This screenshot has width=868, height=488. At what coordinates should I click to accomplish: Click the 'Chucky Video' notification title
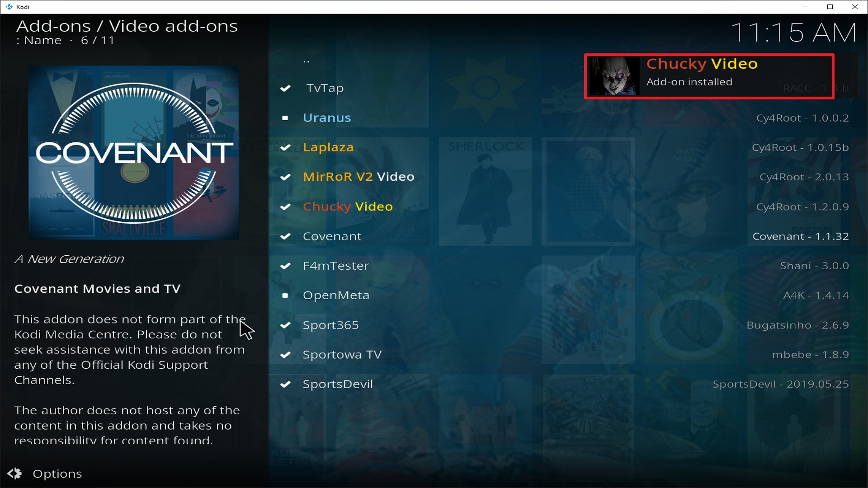[x=702, y=64]
